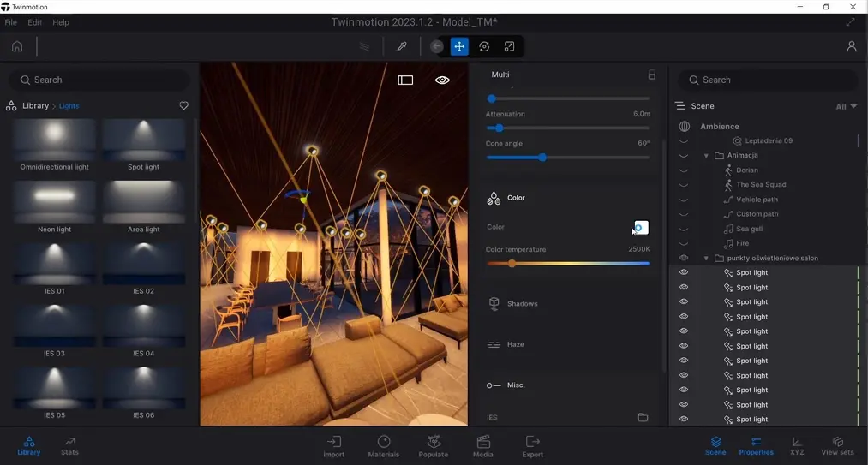
Task: Select the IES 04 light thumbnail
Action: click(143, 325)
